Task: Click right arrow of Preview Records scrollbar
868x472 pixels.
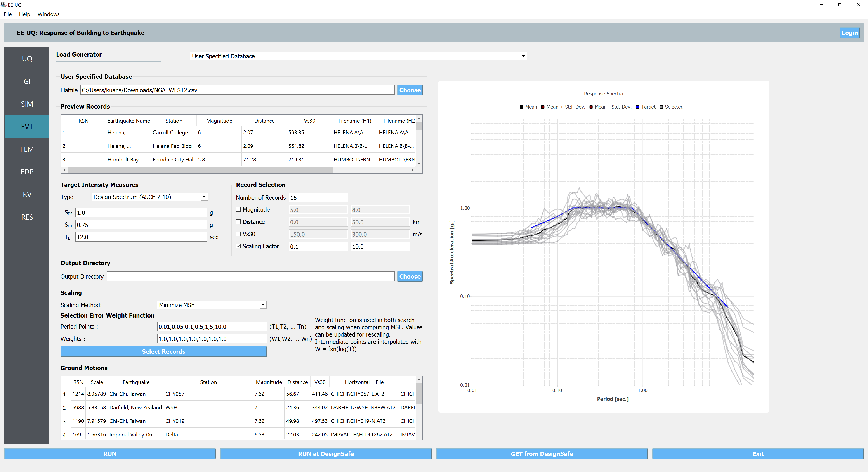Action: 412,170
